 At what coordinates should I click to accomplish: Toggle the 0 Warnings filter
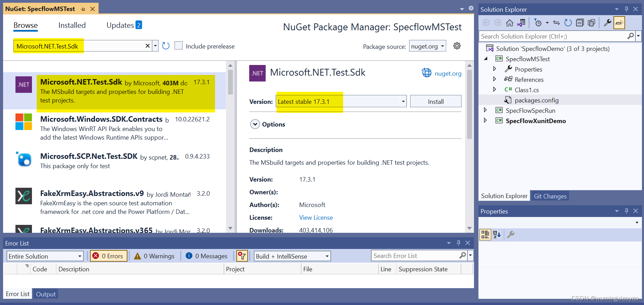pos(154,256)
